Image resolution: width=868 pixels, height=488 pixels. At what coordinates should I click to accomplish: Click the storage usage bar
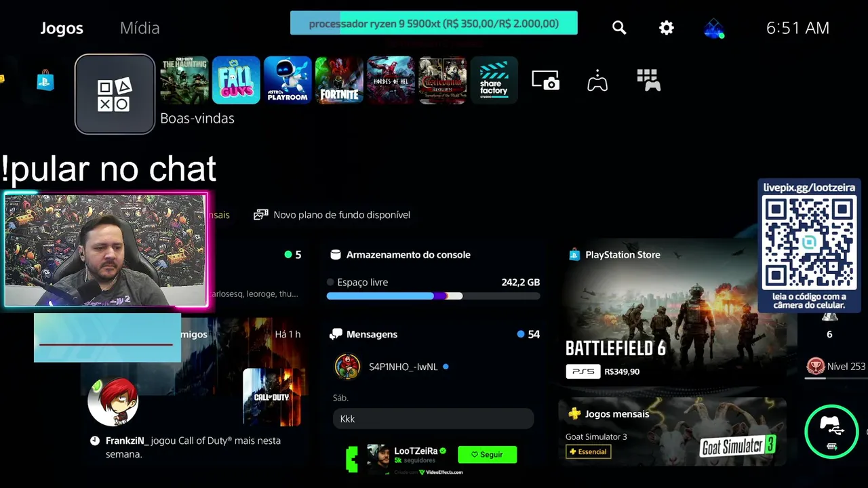pyautogui.click(x=433, y=296)
